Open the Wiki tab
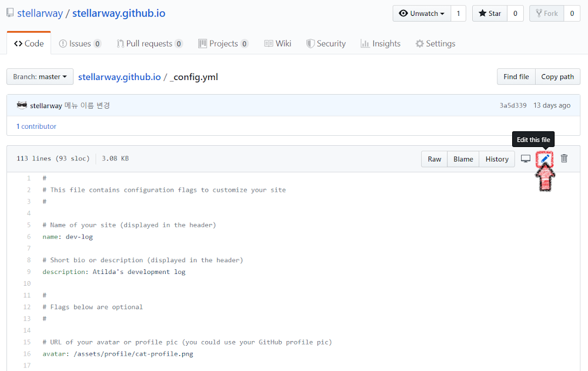The height and width of the screenshot is (371, 588). coord(278,44)
